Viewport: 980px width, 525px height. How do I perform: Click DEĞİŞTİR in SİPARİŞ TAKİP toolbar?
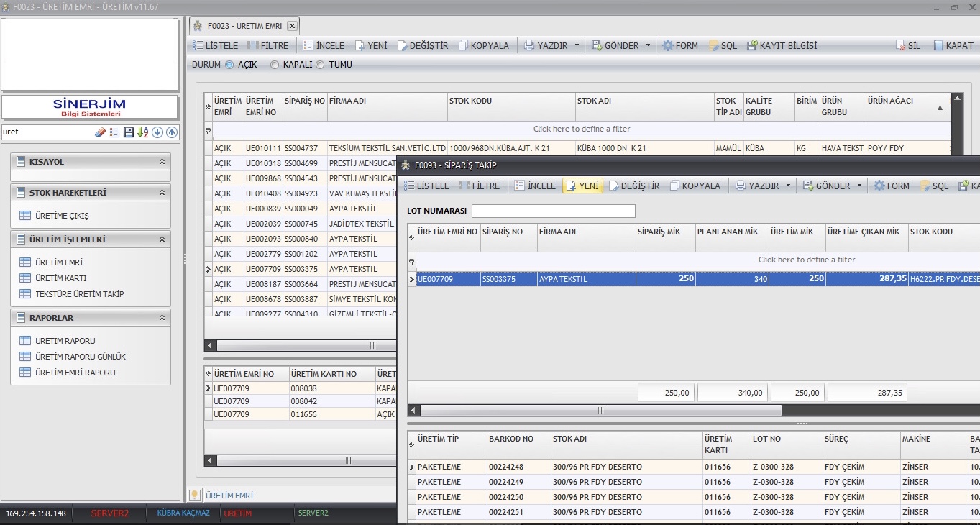coord(633,186)
